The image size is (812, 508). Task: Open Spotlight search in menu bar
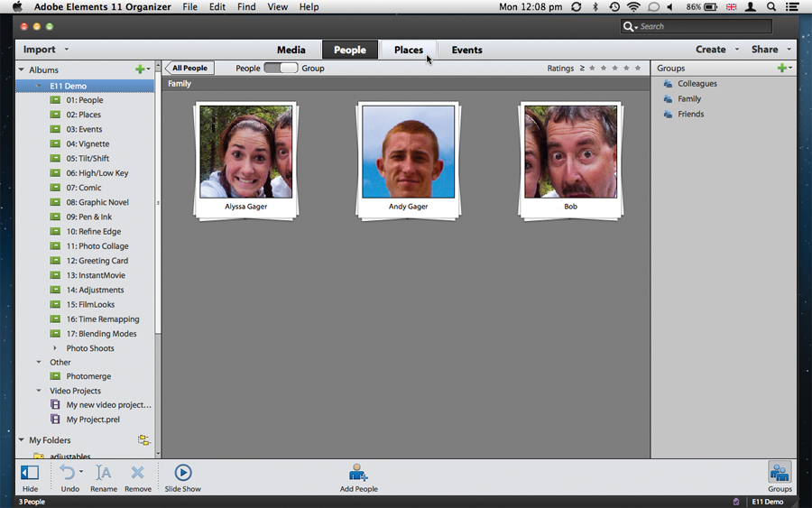pos(771,6)
